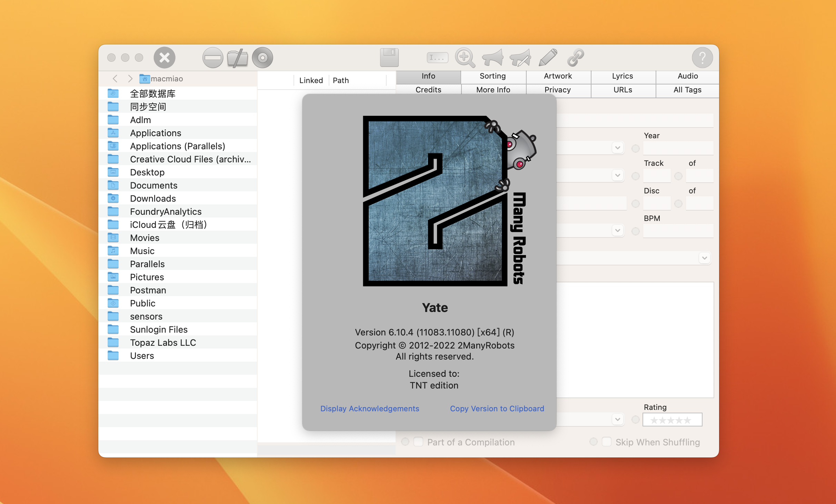Expand the dropdown beside Rating radio button
The height and width of the screenshot is (504, 836).
point(618,419)
